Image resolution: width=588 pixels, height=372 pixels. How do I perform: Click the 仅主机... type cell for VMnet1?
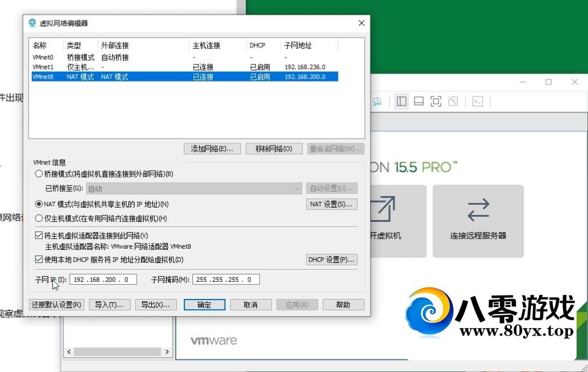[80, 67]
